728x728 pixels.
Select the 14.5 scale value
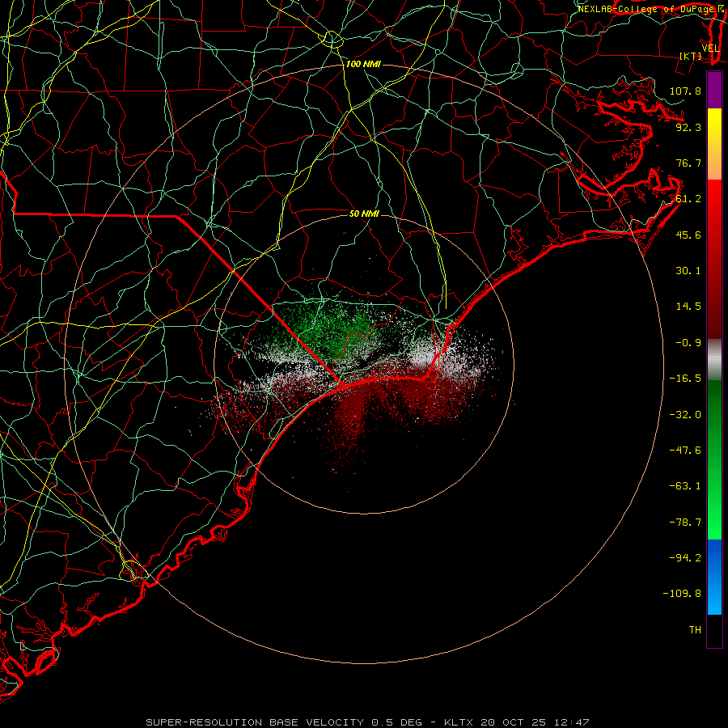[688, 307]
